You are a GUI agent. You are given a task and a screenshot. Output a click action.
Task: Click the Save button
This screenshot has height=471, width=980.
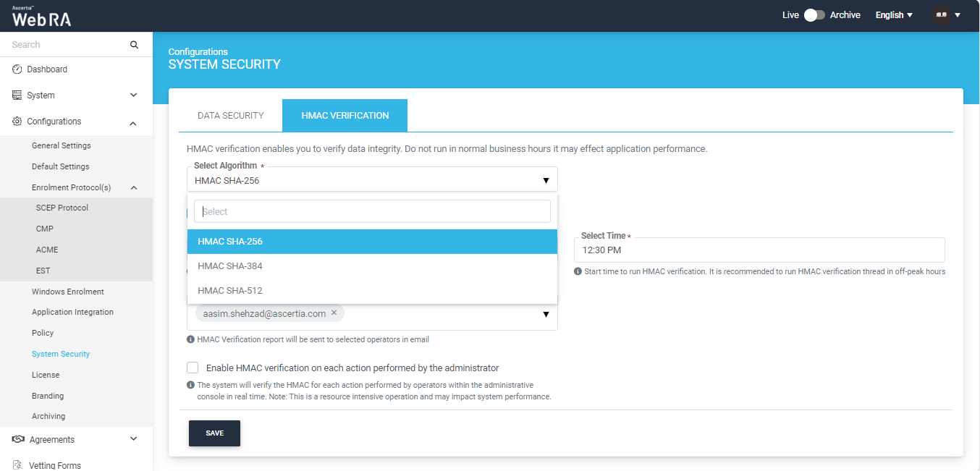tap(214, 433)
